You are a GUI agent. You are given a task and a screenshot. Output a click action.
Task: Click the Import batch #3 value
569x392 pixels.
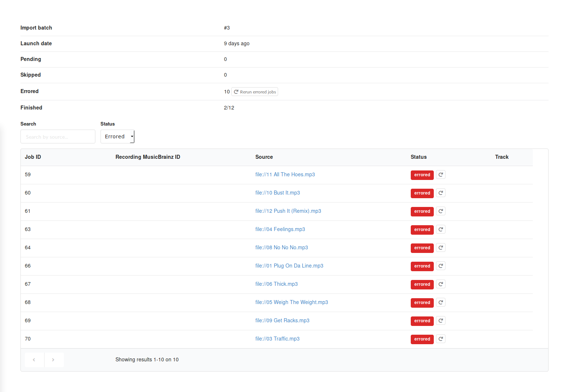tap(227, 28)
